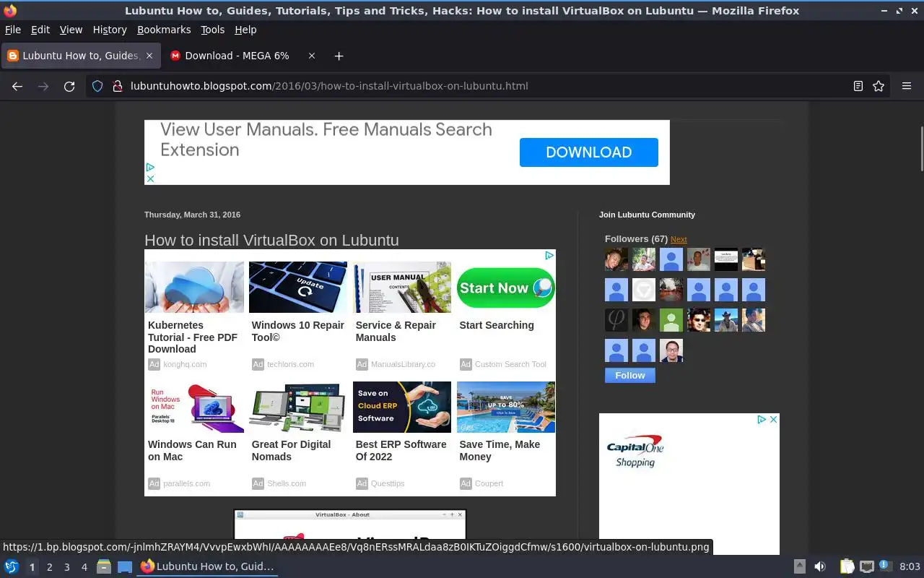The image size is (924, 578).
Task: Open the Edit menu
Action: coord(40,30)
